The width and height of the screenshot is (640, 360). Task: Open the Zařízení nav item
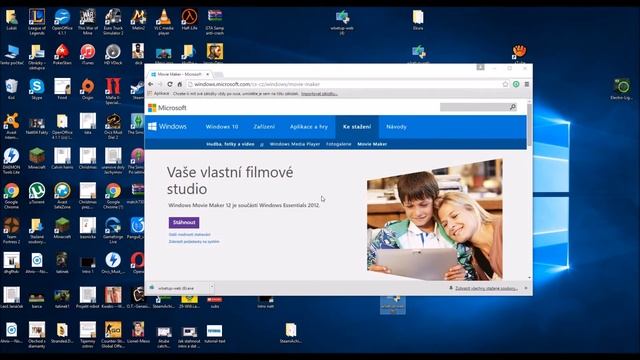(264, 127)
